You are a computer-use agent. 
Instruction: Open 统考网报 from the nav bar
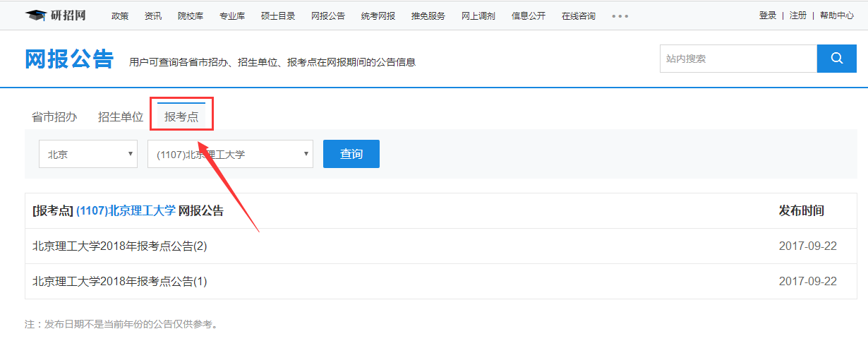[378, 16]
